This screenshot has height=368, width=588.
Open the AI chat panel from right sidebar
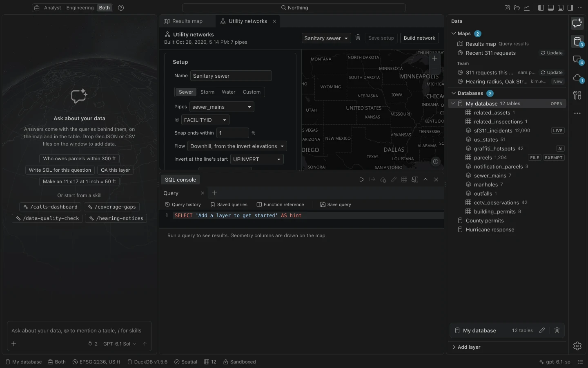click(577, 23)
